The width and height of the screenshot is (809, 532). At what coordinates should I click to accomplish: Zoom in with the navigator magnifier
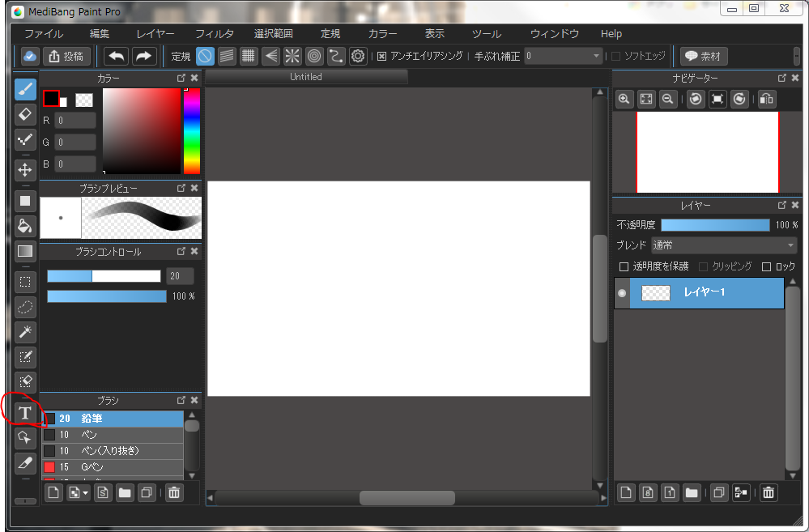point(624,99)
